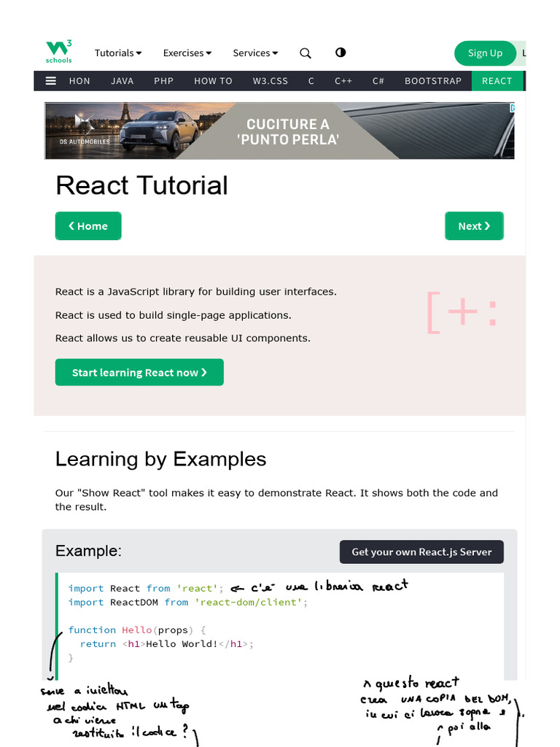This screenshot has height=747, width=560.
Task: Select the C tab in navbar
Action: (311, 81)
